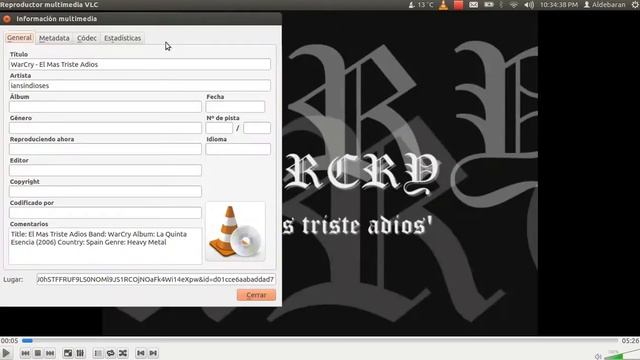Screen dimensions: 640x360
Task: Click the VLC cone tray icon
Action: tap(443, 5)
